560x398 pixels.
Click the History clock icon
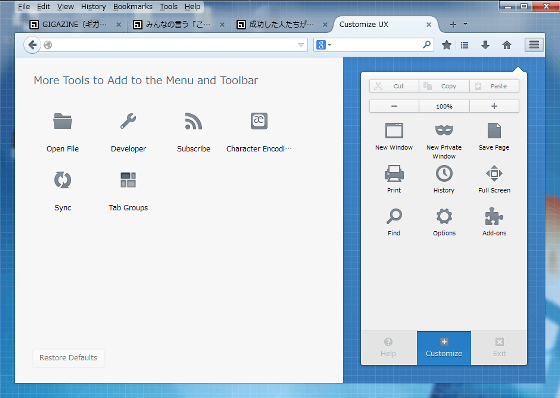pyautogui.click(x=444, y=174)
